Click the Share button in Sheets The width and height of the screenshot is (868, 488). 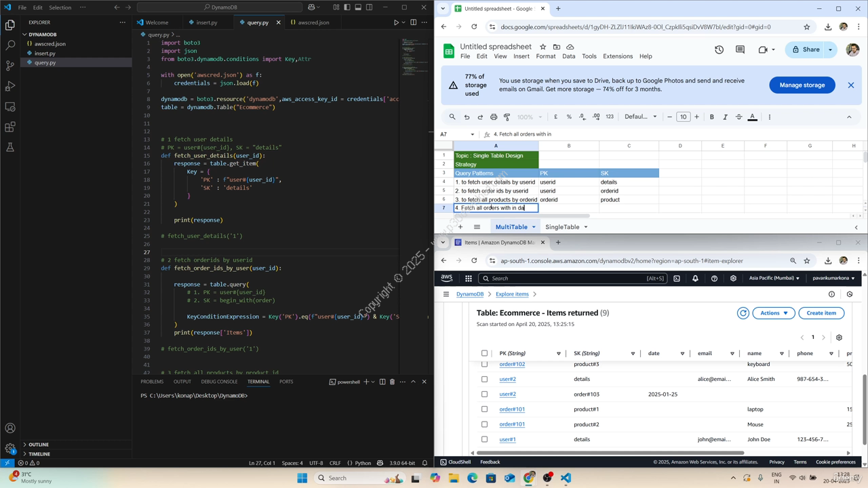[804, 49]
